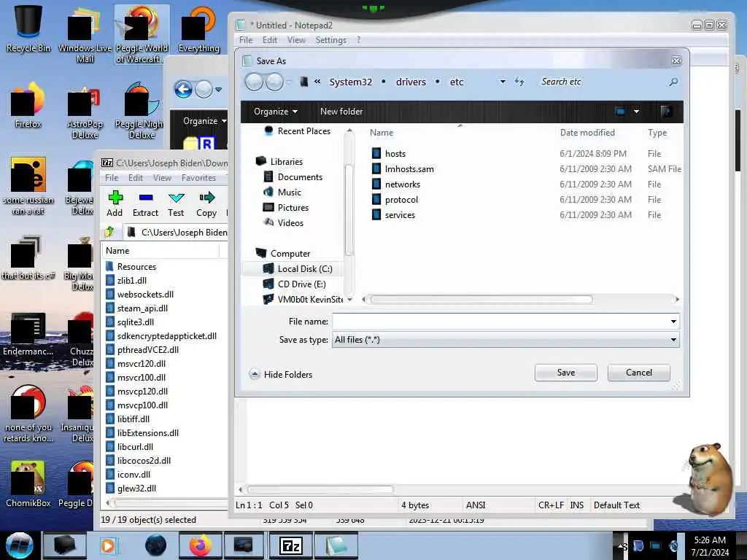Click the Test checkmark icon in 7-Zip
The image size is (747, 560).
click(176, 197)
